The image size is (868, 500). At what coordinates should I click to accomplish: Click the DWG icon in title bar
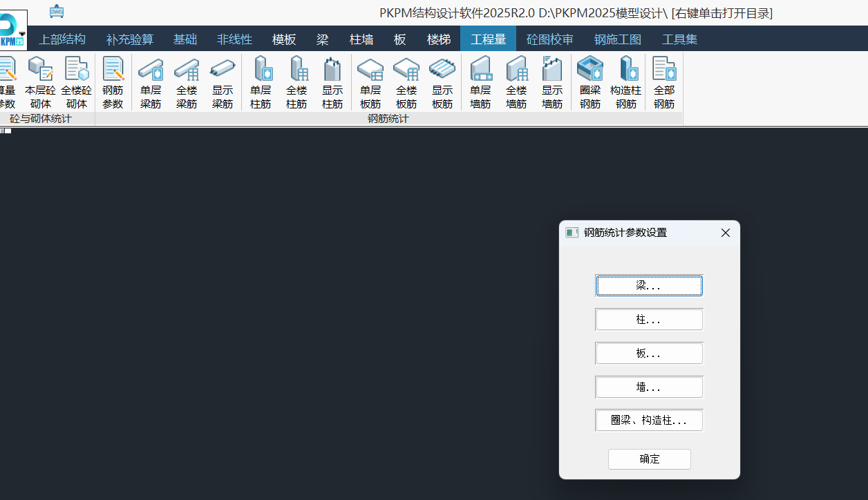click(x=57, y=11)
